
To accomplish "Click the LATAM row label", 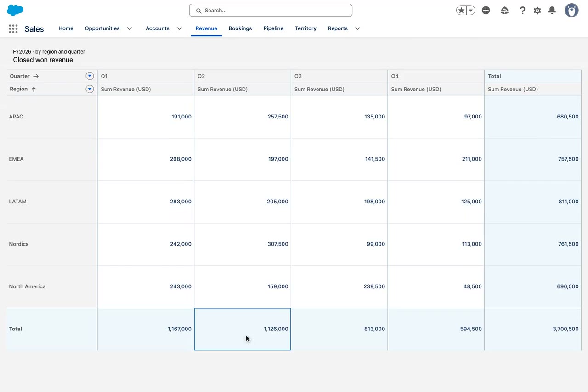I will [17, 202].
